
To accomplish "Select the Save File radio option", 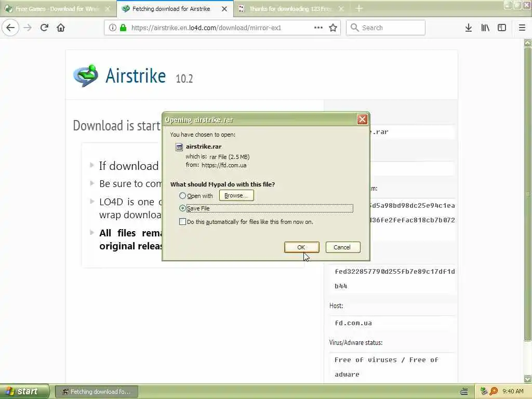I will click(182, 208).
